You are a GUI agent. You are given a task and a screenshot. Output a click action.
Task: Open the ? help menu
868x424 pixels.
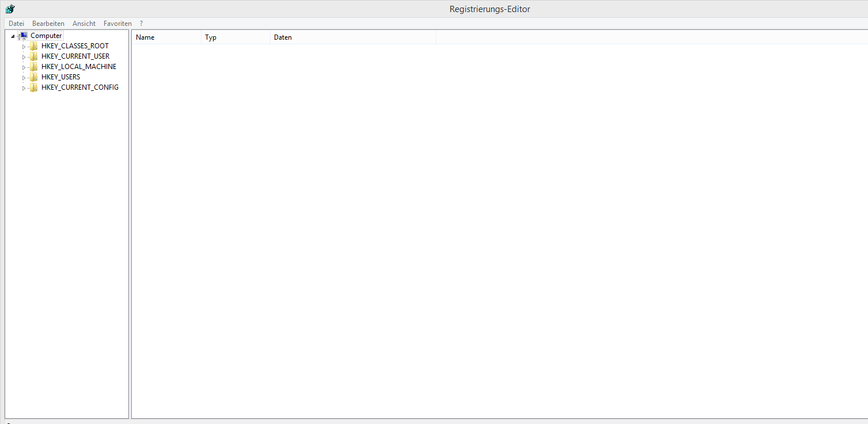141,24
